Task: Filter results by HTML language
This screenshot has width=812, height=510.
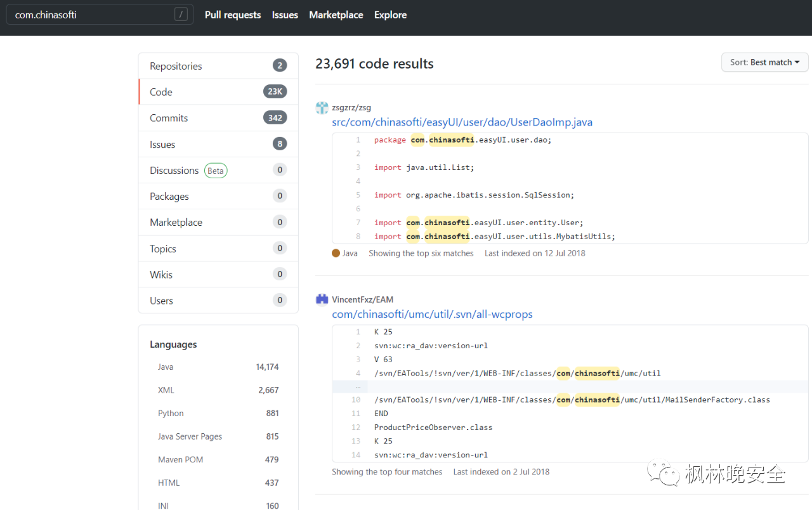Action: [218, 483]
